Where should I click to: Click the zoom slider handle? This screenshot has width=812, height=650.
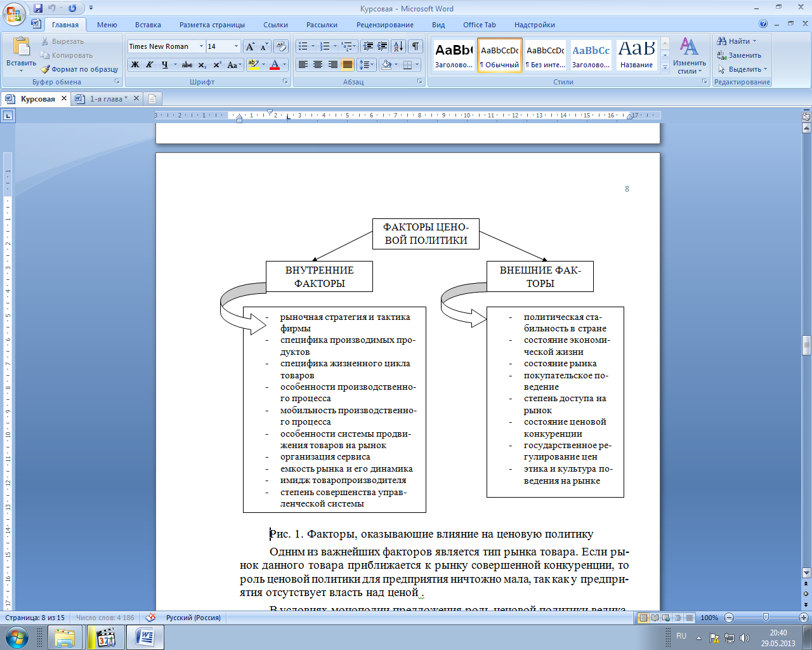(766, 618)
